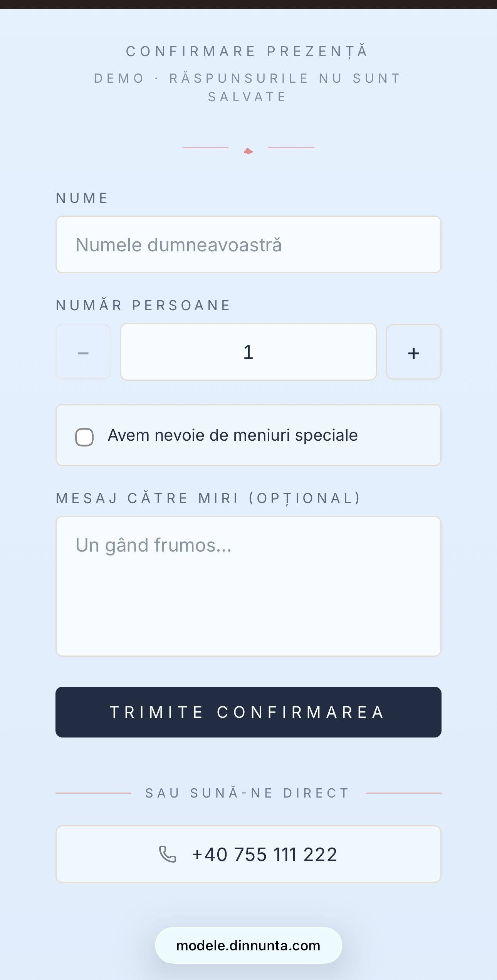The width and height of the screenshot is (497, 980).
Task: Open the modele.dinnunta.com pill link
Action: 248,945
